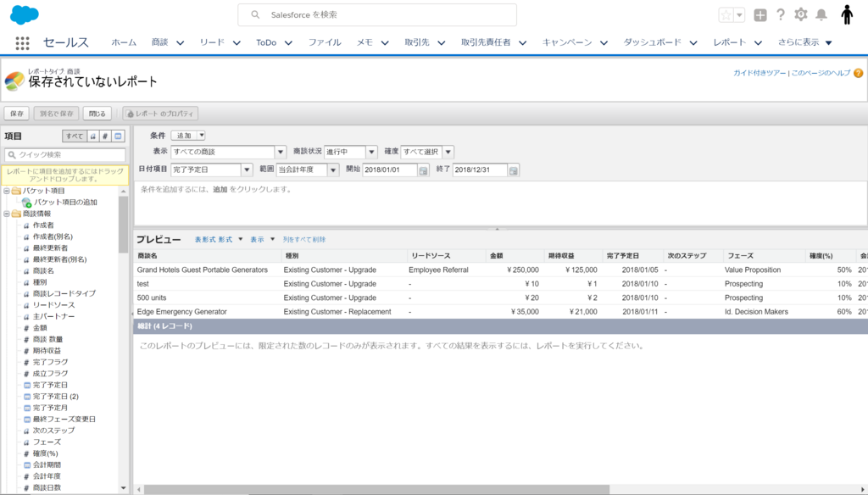868x495 pixels.
Task: Open the favorites list dropdown arrow
Action: pos(739,15)
